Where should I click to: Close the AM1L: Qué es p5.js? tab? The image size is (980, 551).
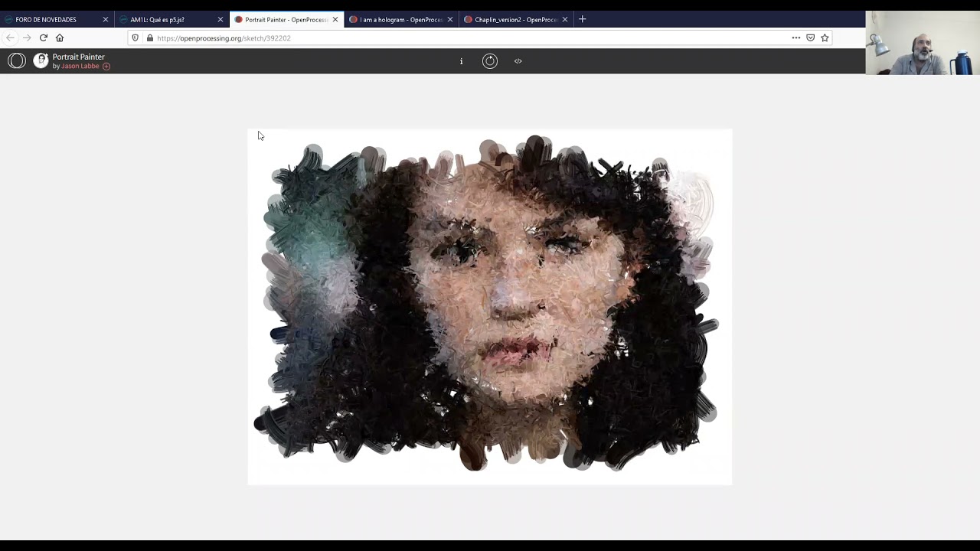[x=220, y=19]
